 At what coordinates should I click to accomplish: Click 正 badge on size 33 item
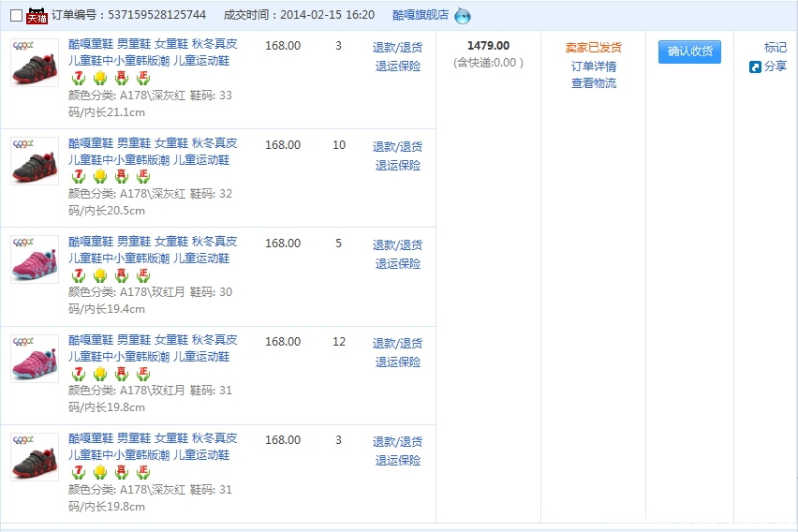(x=143, y=78)
